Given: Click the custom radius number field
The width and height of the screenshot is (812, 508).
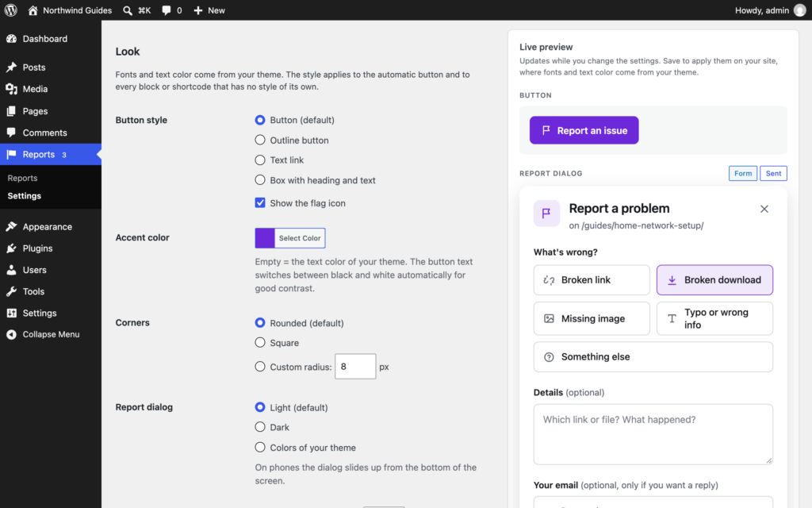Looking at the screenshot, I should (355, 367).
